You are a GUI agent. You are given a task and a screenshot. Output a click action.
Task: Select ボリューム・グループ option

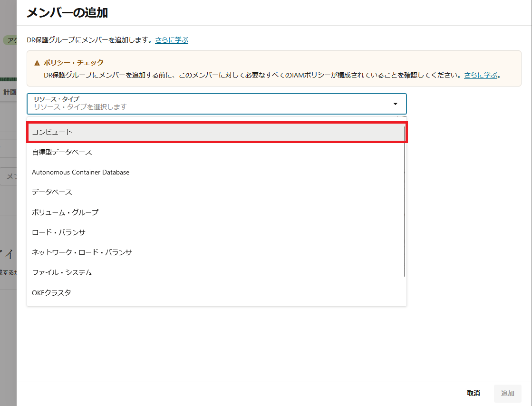click(x=65, y=212)
